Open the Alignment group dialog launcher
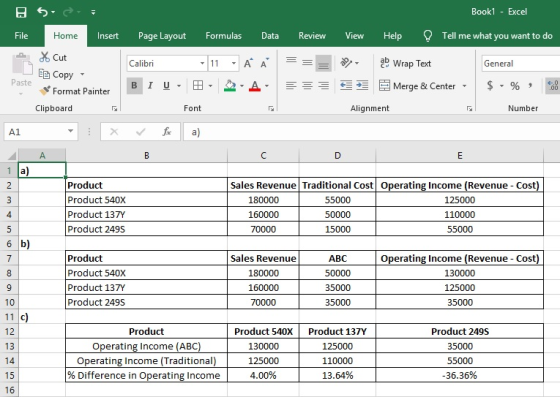Screen dimensions: 560x397 (469, 109)
